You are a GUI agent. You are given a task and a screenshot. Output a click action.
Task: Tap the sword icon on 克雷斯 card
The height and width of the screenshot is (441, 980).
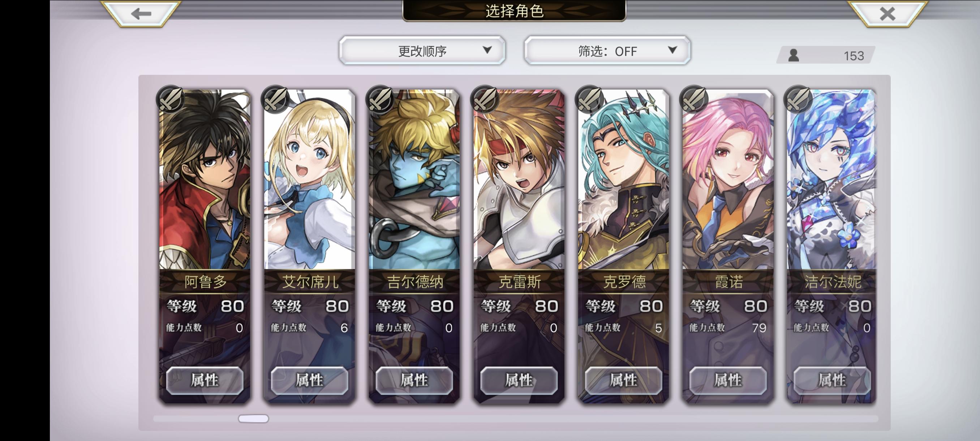(484, 100)
